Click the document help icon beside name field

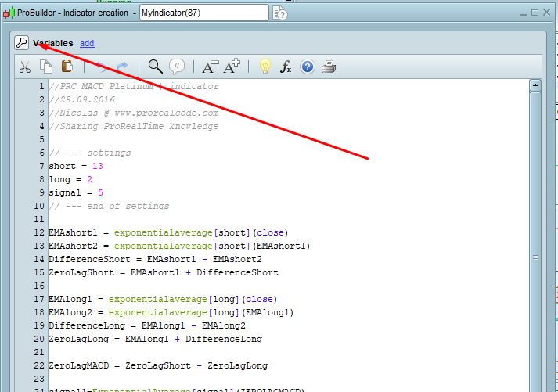coord(280,13)
